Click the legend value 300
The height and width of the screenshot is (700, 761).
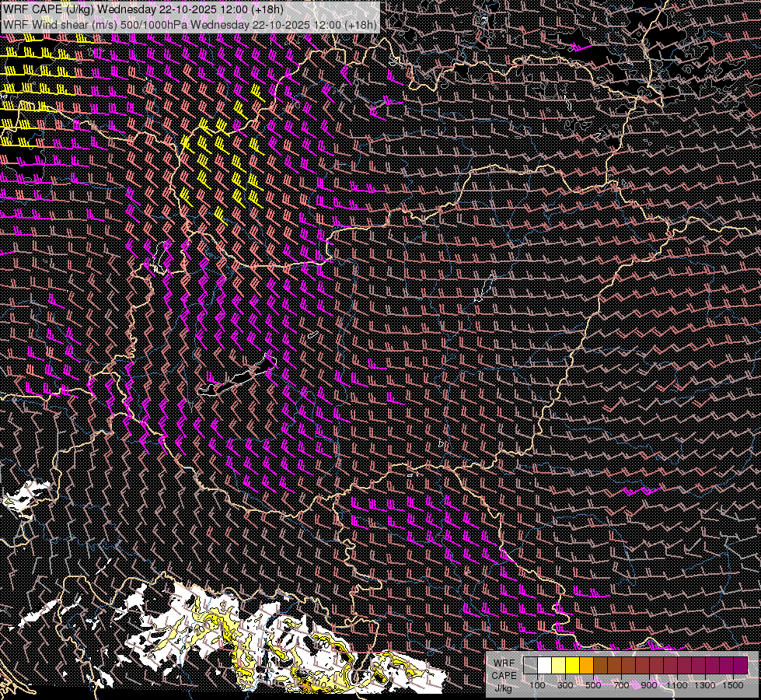[565, 685]
